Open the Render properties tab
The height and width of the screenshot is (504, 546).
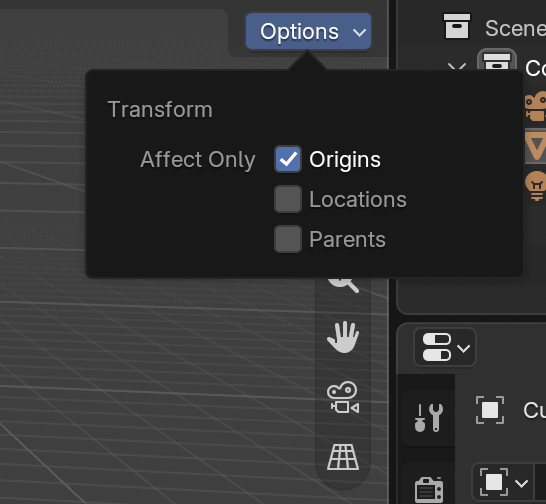click(429, 488)
